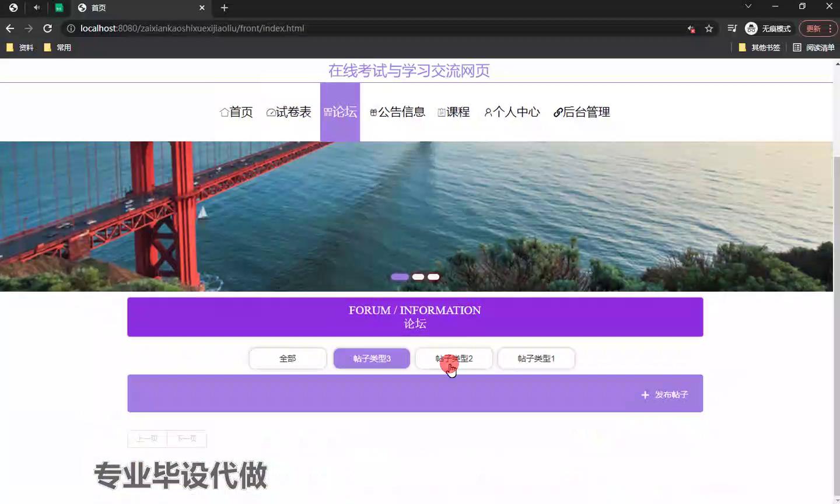Open the 其他书签 bookmarks folder

click(x=759, y=48)
